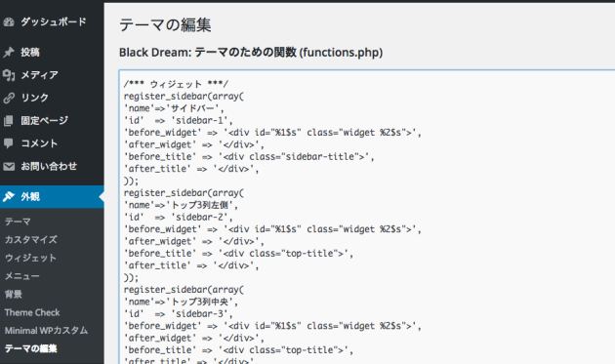Click the Black Dream functions.php subheading
Image resolution: width=615 pixels, height=364 pixels.
[251, 52]
